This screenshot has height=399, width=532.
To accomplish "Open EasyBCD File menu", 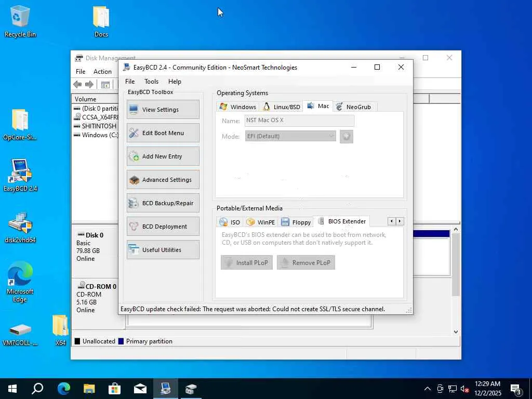I will click(x=129, y=82).
